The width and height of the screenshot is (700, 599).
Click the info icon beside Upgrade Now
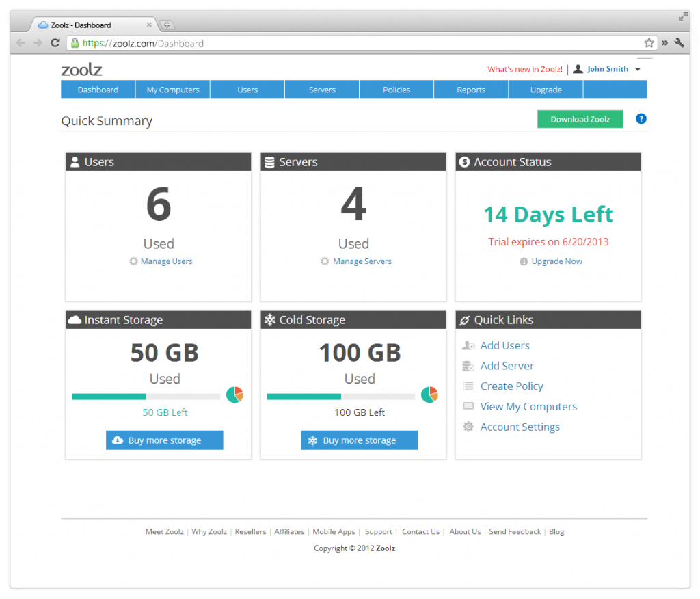click(x=524, y=261)
